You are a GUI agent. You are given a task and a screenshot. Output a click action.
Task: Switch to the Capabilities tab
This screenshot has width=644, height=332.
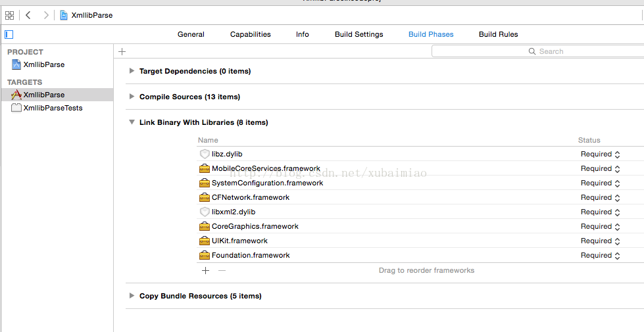tap(251, 34)
